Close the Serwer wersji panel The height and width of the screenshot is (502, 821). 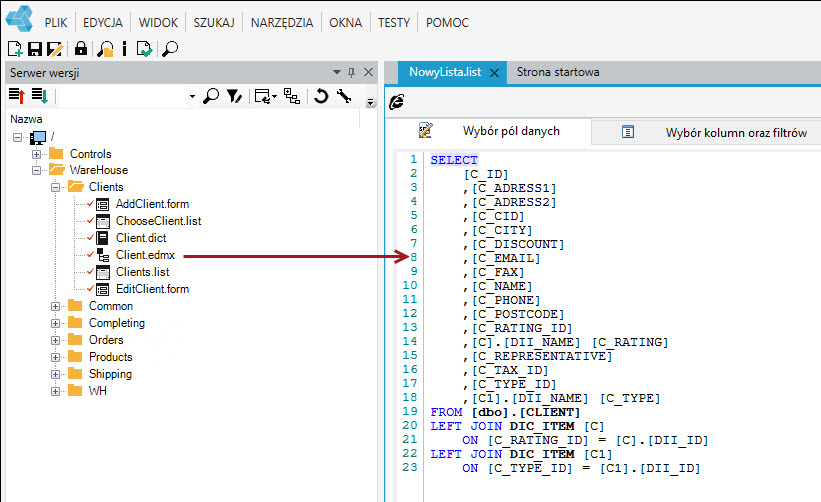[x=369, y=72]
